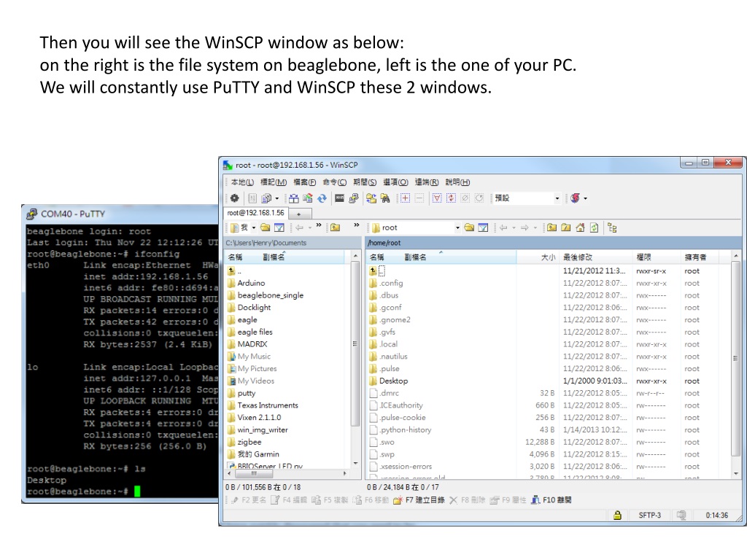Click the unselect files minus icon
747x560 pixels.
419,198
